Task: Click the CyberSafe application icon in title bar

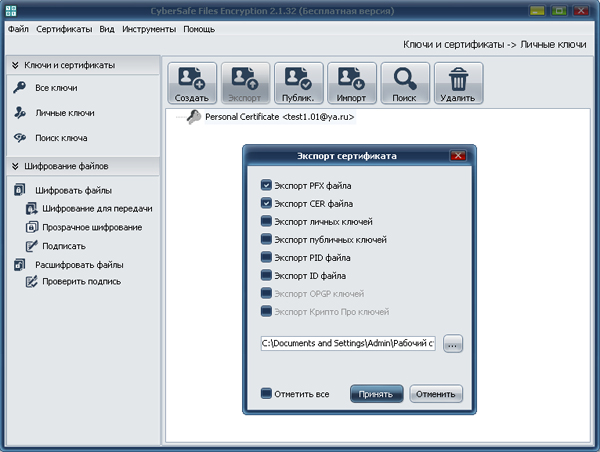Action: tap(11, 10)
